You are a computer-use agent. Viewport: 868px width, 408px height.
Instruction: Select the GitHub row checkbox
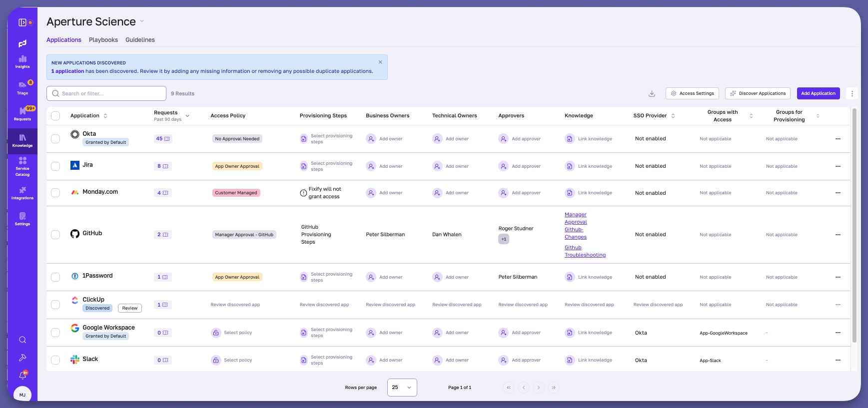coord(55,235)
